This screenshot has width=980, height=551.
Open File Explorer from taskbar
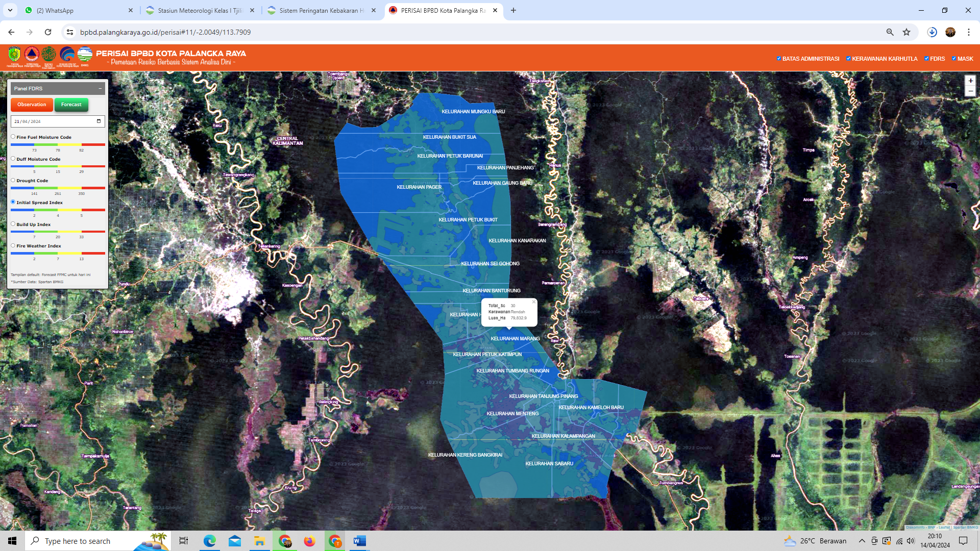point(259,541)
